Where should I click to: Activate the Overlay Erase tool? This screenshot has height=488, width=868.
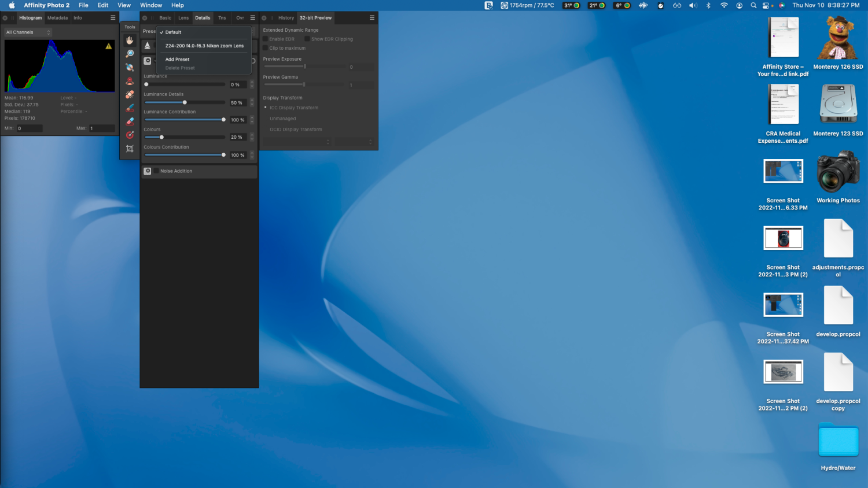coord(130,121)
